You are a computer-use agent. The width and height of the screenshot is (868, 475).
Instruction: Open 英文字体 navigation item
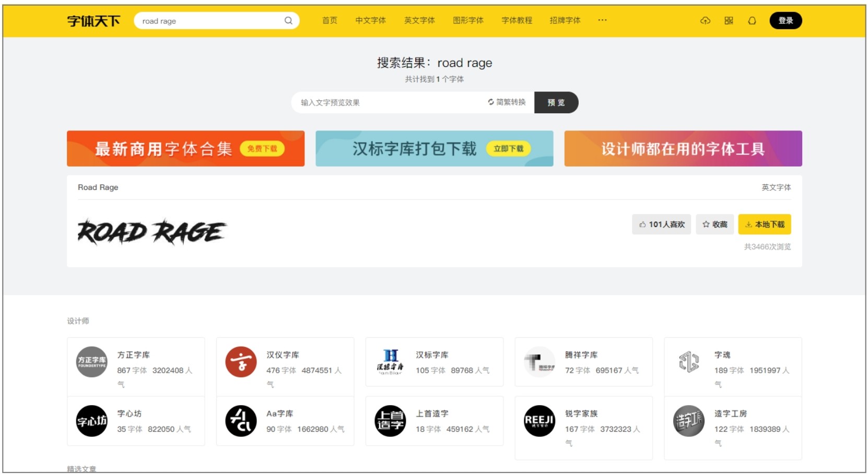[x=419, y=20]
